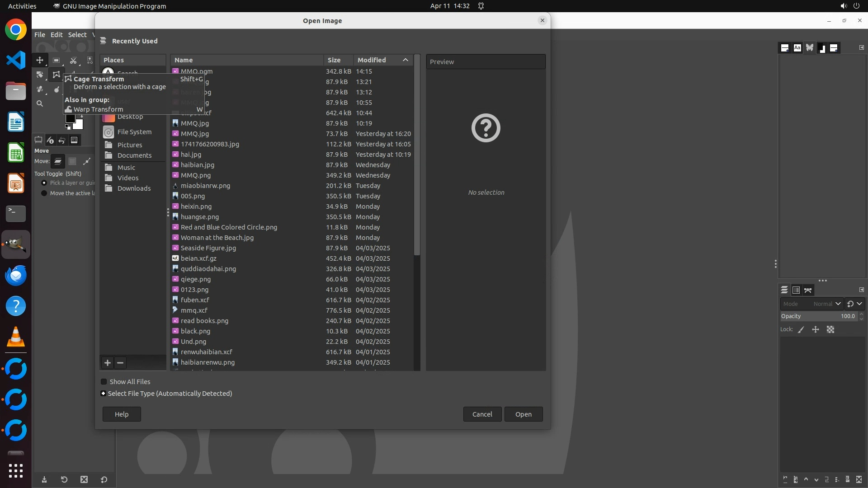Open the layer Mode Normal dropdown
The image size is (868, 488).
click(812, 304)
